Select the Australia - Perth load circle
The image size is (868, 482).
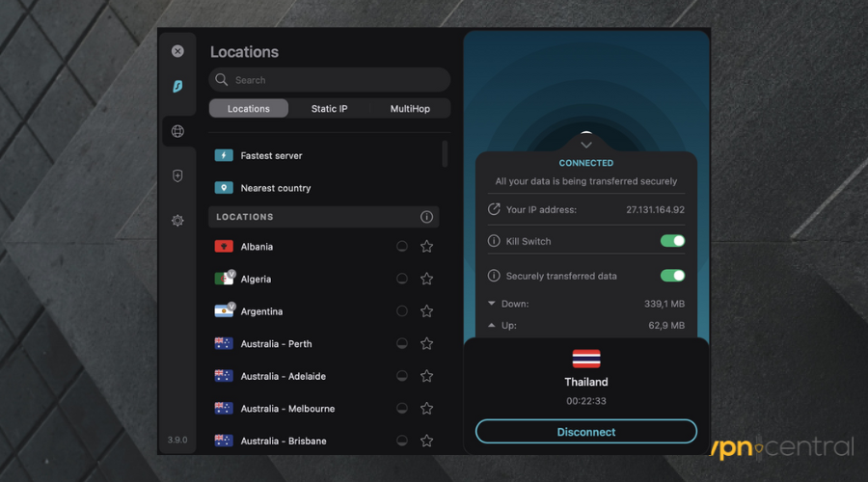tap(402, 343)
